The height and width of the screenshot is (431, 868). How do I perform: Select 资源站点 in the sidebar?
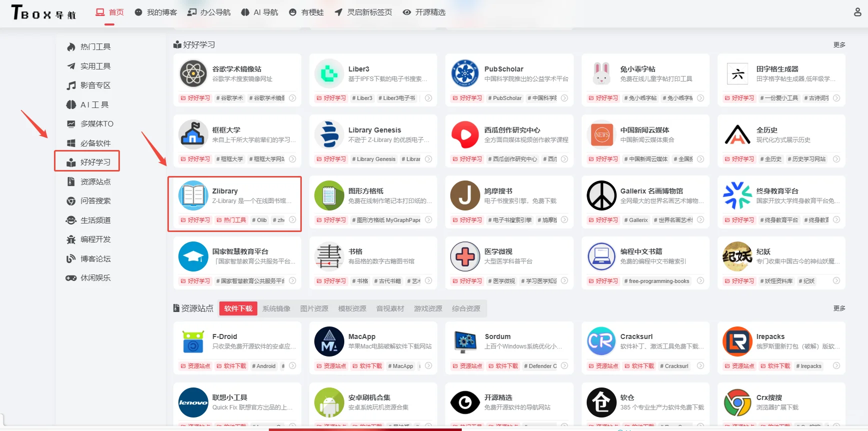coord(88,181)
